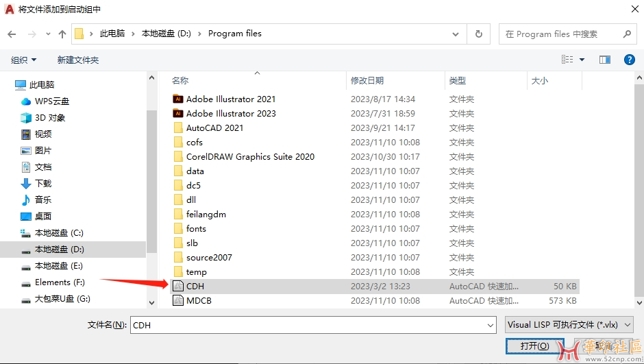Image resolution: width=644 pixels, height=364 pixels.
Task: Select the MDCB file icon
Action: coord(178,301)
